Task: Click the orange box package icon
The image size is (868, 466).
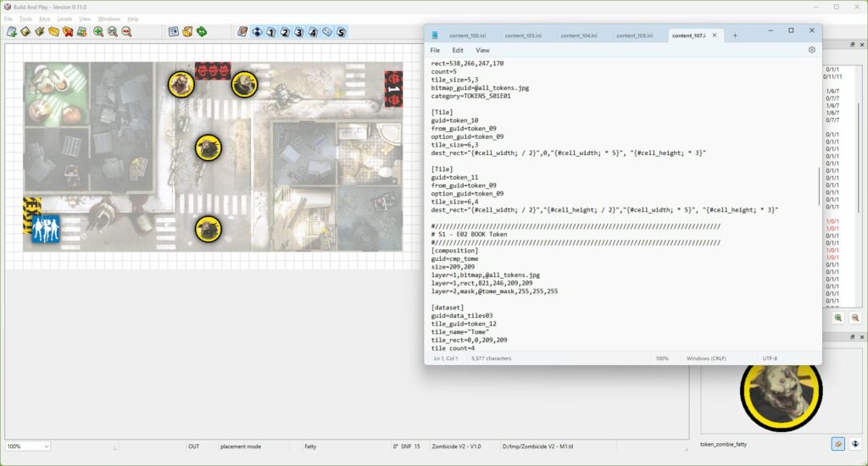Action: [x=187, y=32]
